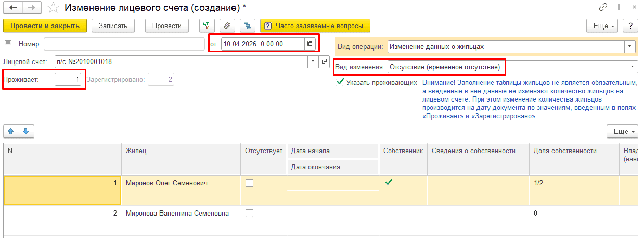This screenshot has width=644, height=238.
Task: Check Отсутствует for Миронова Валентина Семеновна
Action: tap(249, 213)
